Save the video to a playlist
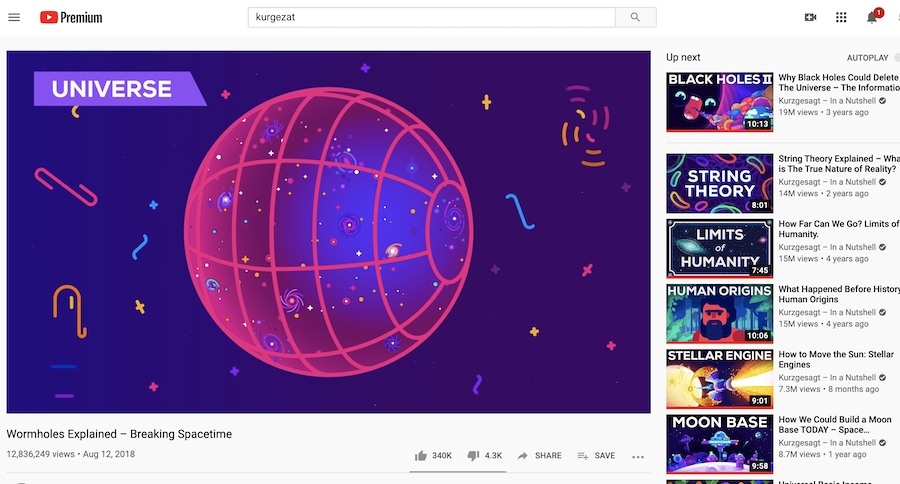 coord(596,455)
